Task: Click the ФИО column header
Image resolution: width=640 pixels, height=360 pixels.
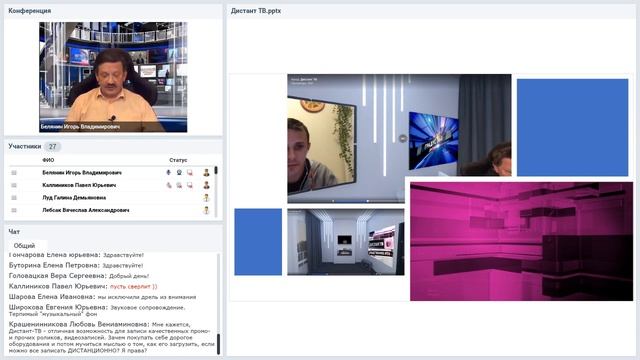Action: [48, 160]
